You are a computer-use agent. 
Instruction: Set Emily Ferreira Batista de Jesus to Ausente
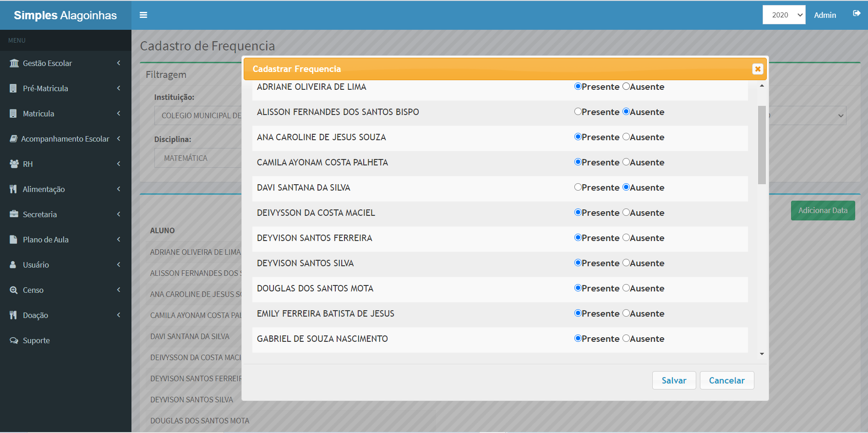[626, 313]
